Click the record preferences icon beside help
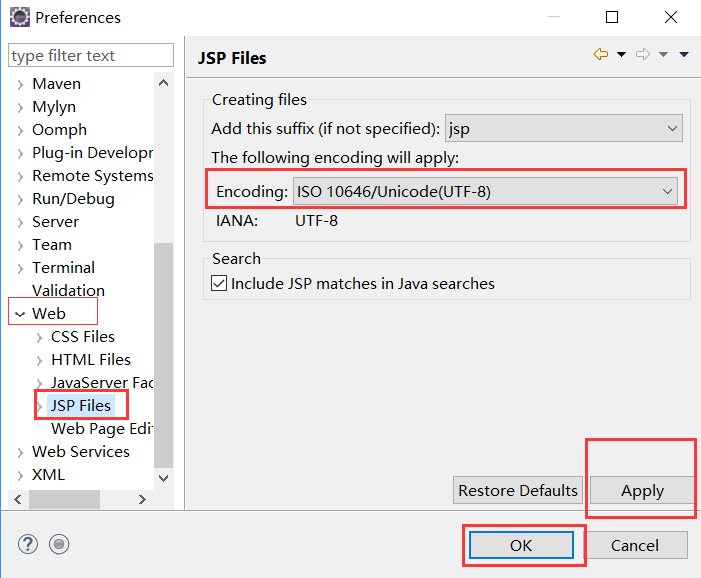Screen dimensions: 701x578 tap(59, 544)
